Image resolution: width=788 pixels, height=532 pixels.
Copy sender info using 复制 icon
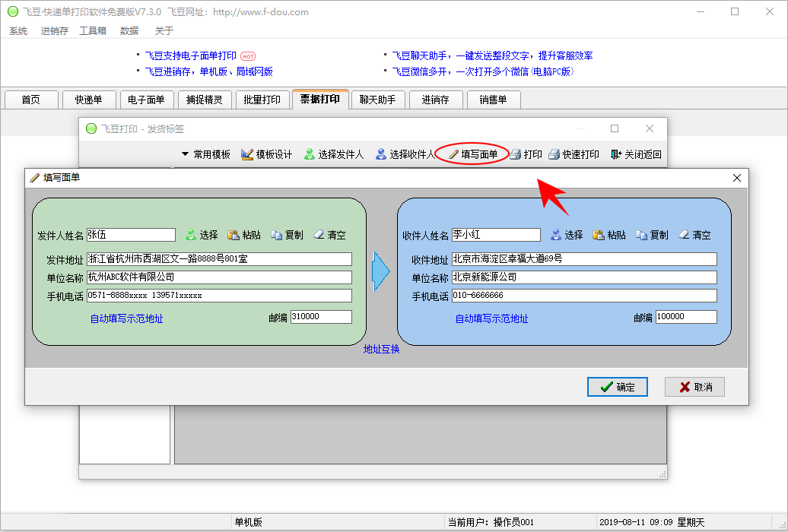(x=277, y=236)
